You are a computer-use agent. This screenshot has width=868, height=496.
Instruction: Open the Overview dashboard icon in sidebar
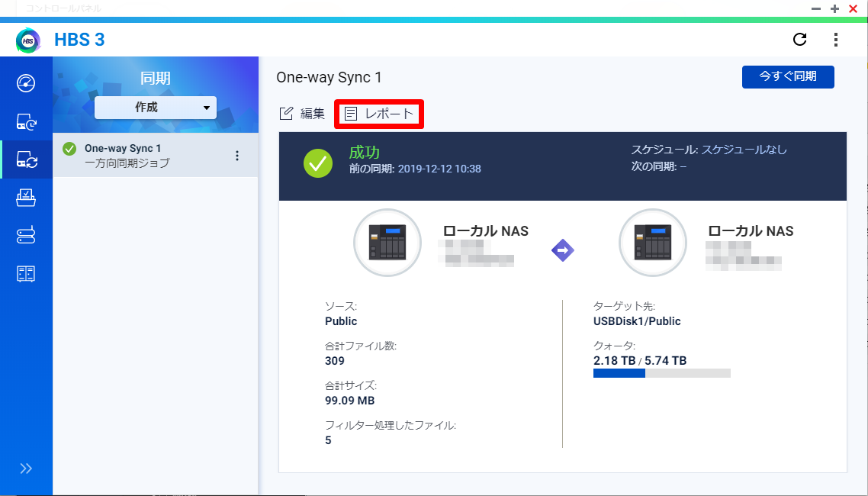tap(26, 83)
